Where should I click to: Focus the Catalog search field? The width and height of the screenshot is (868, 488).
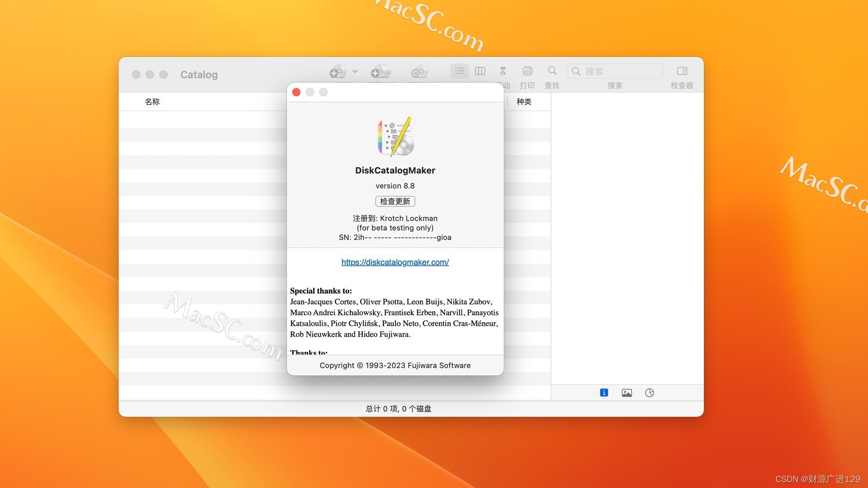[x=615, y=71]
